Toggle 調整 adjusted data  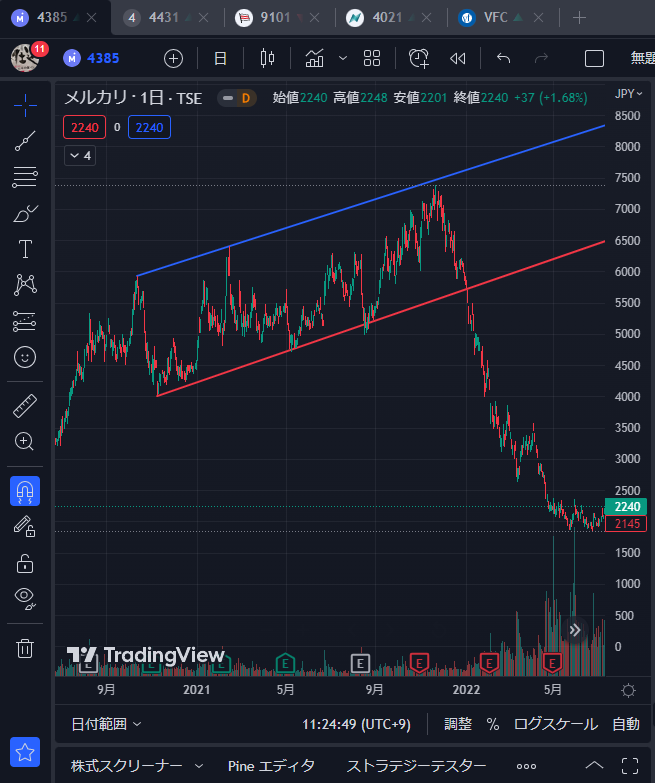pos(458,724)
